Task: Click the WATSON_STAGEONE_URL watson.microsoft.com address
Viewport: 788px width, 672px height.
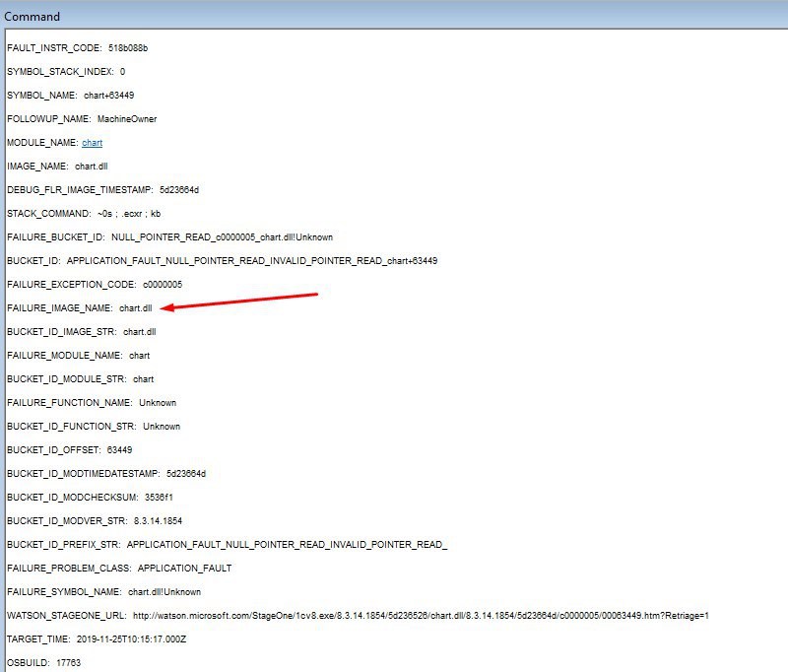Action: tap(421, 615)
